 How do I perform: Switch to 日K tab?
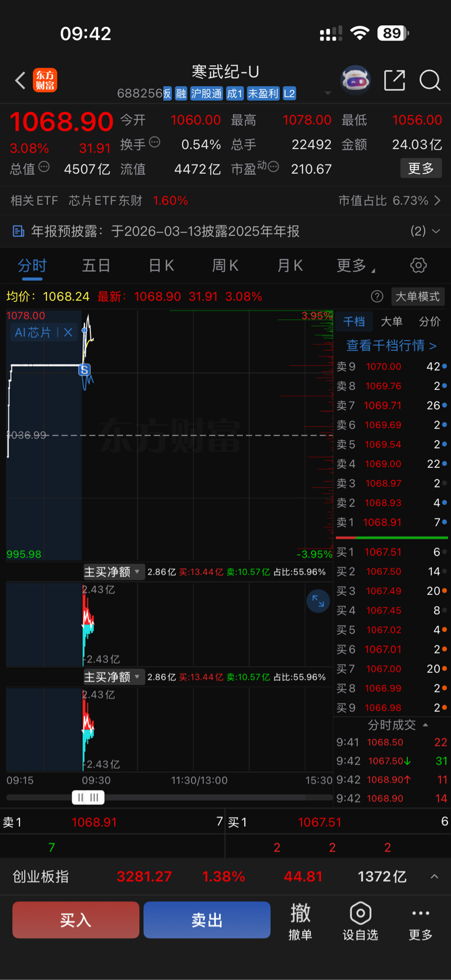(161, 266)
